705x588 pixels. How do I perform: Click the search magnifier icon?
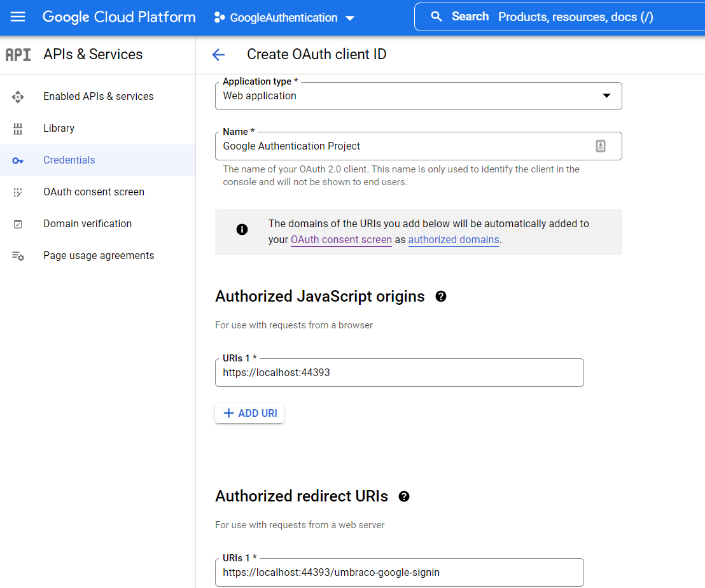436,17
